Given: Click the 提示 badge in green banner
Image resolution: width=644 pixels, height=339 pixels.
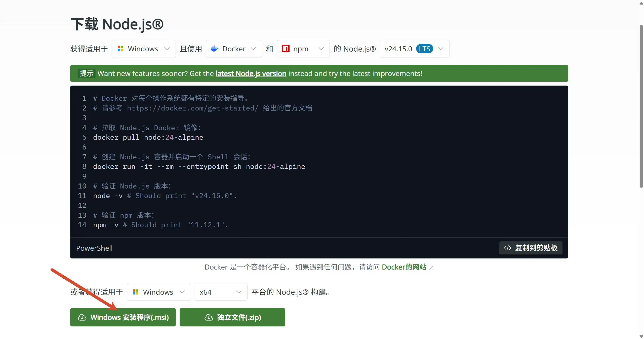Looking at the screenshot, I should point(87,73).
